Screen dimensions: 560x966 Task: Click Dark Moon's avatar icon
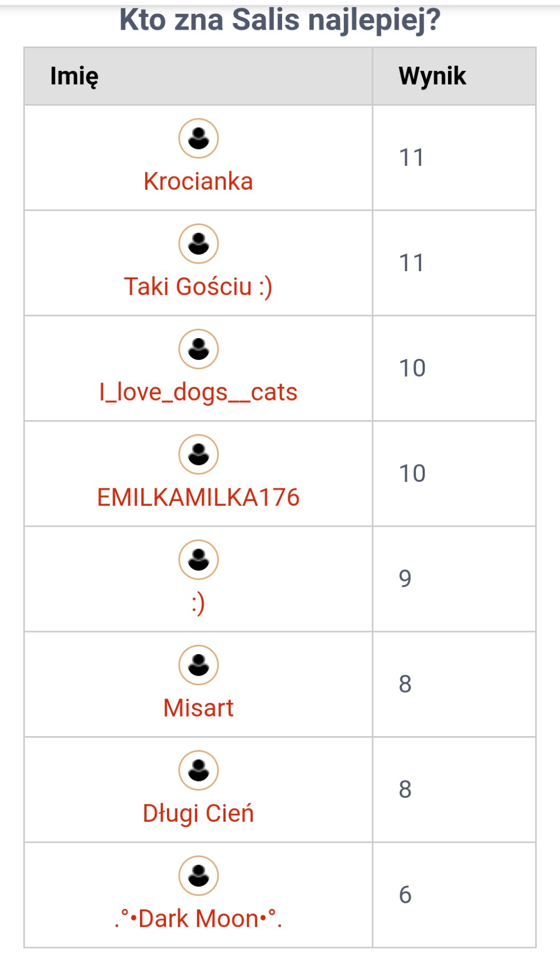[x=198, y=876]
